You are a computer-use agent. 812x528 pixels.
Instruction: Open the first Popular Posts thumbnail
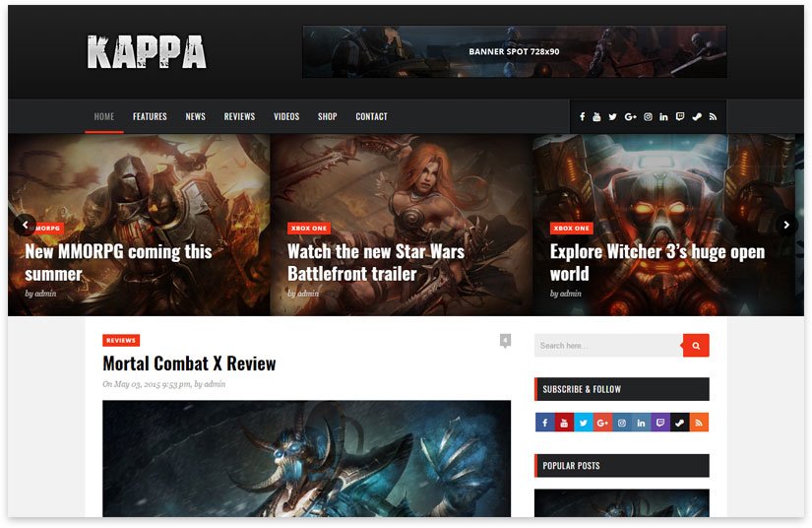click(x=622, y=503)
